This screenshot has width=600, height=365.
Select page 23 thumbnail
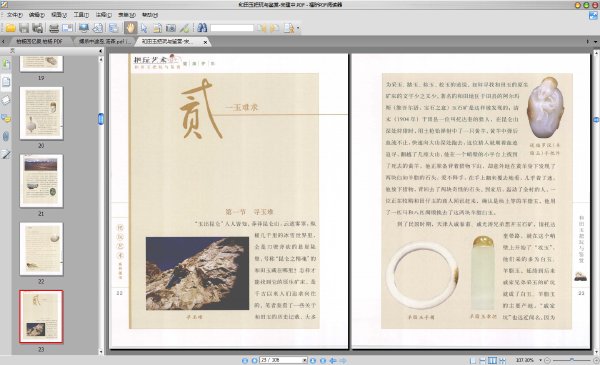(41, 316)
